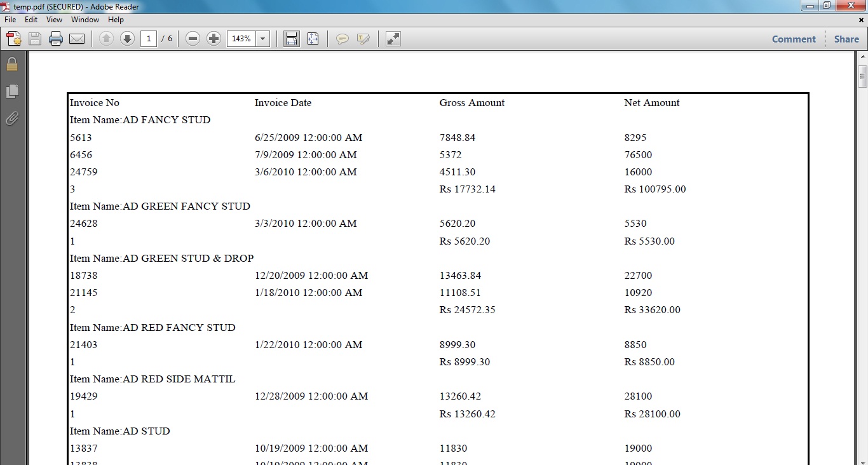
Task: Click invoice number 21145
Action: pos(84,293)
